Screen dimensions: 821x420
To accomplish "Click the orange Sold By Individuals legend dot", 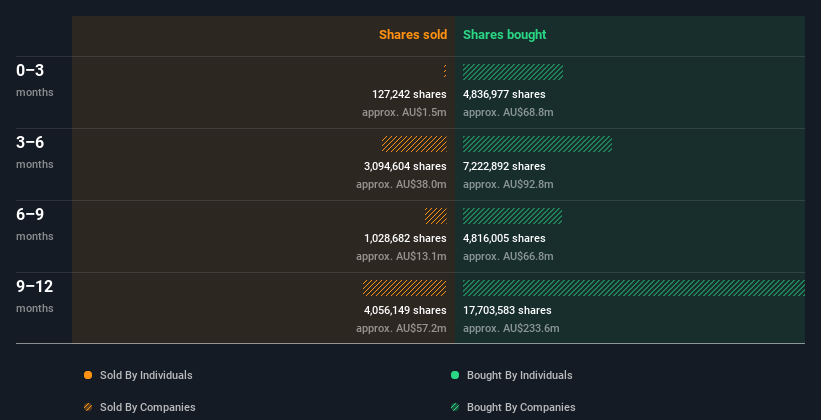I will click(x=88, y=375).
